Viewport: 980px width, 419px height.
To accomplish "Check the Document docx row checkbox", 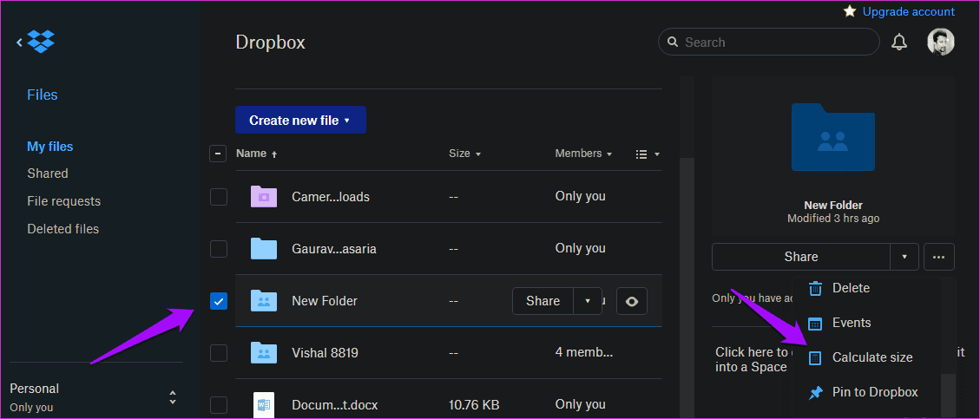I will click(218, 404).
